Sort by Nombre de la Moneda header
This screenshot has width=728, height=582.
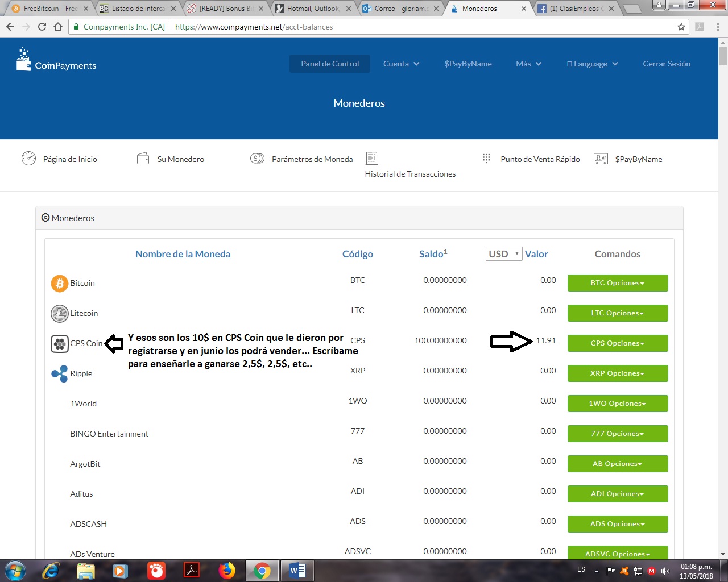tap(183, 254)
